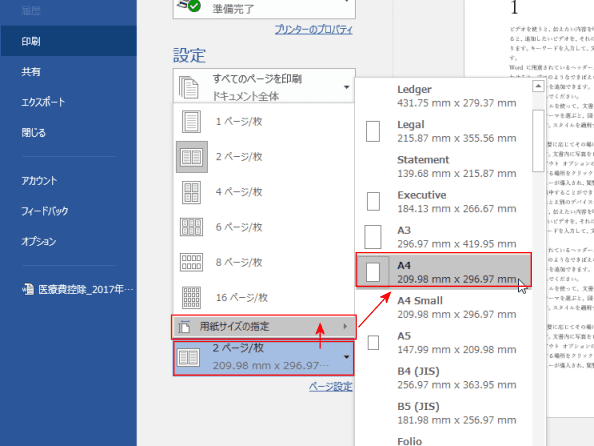Select A4 paper size from list
This screenshot has height=446, width=594.
(x=444, y=271)
